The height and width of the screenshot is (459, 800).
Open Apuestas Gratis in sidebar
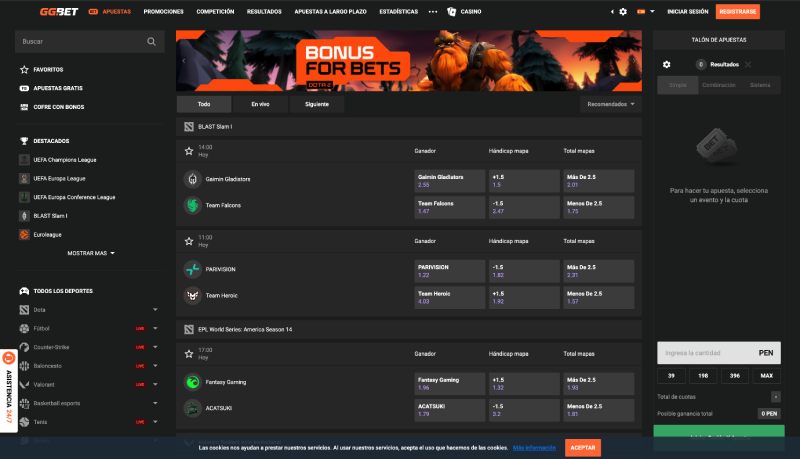click(x=24, y=88)
